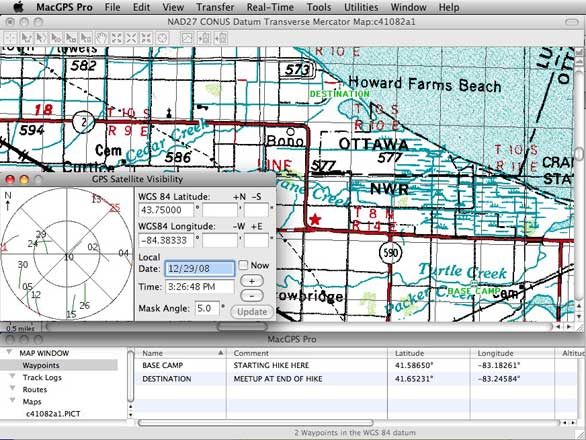This screenshot has width=586, height=440.
Task: Open the Window menu
Action: pos(408,7)
